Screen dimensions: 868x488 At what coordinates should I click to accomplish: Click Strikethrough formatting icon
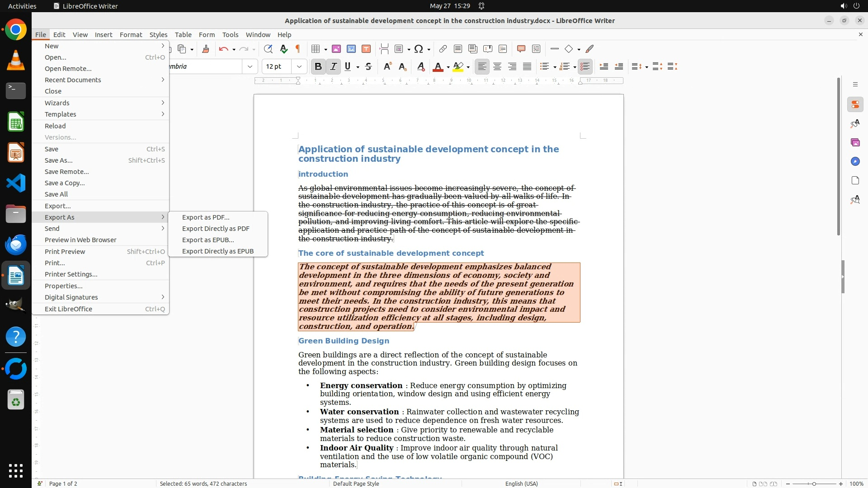pyautogui.click(x=368, y=66)
